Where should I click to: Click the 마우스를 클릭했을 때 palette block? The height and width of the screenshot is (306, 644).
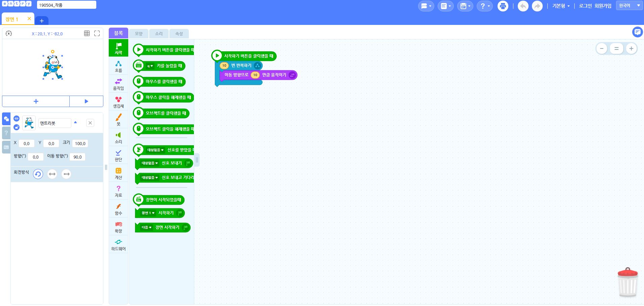coord(159,82)
